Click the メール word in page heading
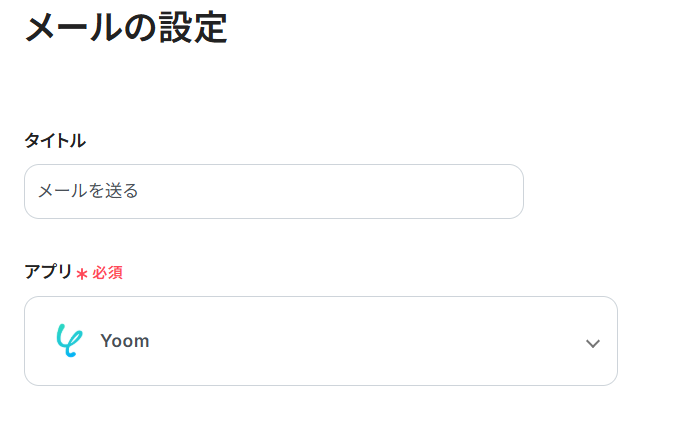This screenshot has height=436, width=673. coord(75,27)
